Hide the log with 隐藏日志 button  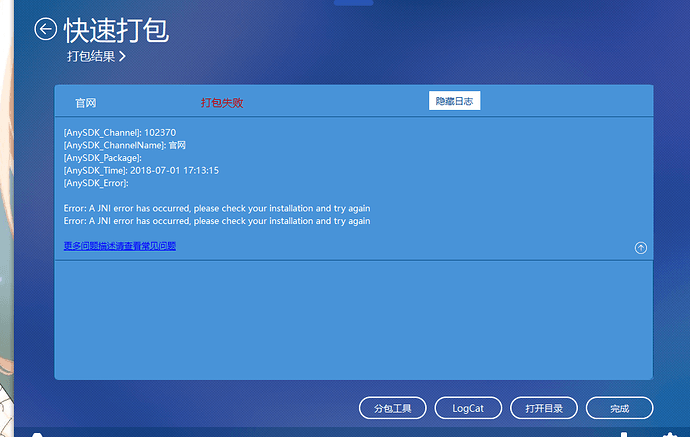pyautogui.click(x=454, y=101)
